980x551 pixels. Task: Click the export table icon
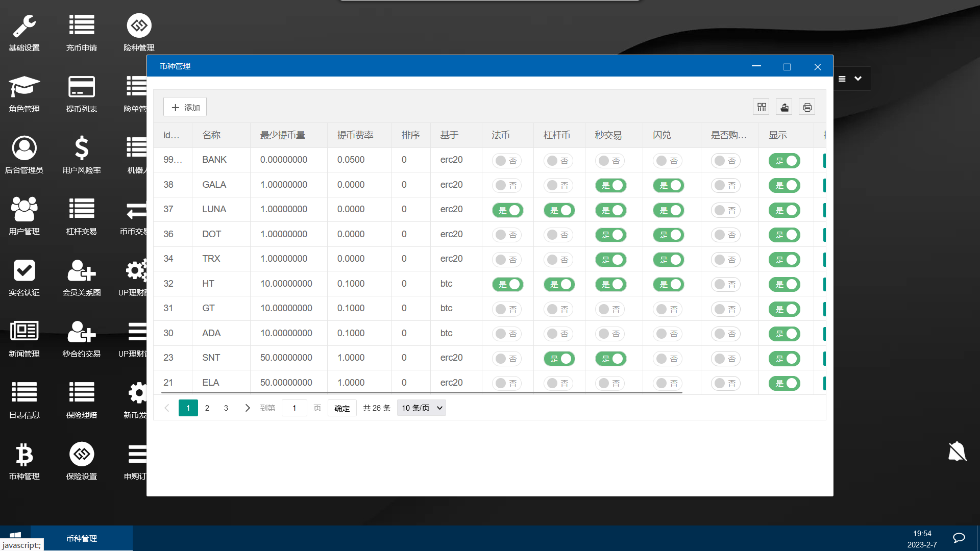click(x=785, y=107)
